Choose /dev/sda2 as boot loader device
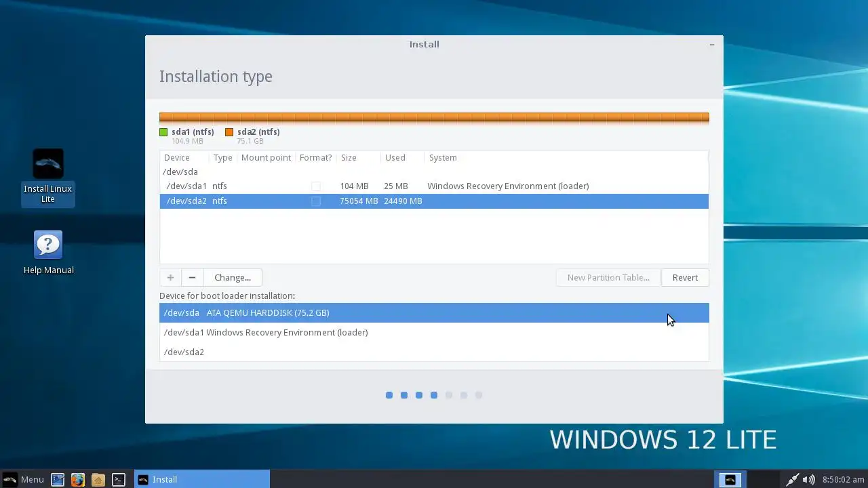This screenshot has height=488, width=868. (434, 352)
